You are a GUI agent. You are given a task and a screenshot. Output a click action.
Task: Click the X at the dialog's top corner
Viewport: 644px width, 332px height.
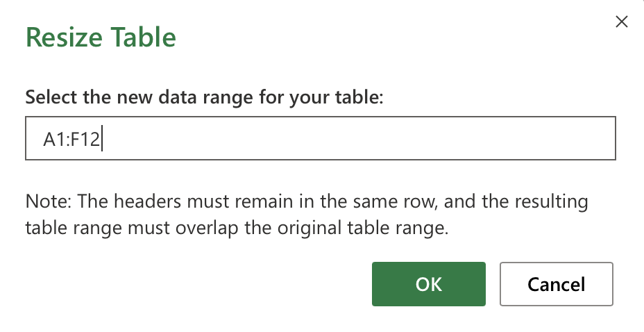pos(622,22)
